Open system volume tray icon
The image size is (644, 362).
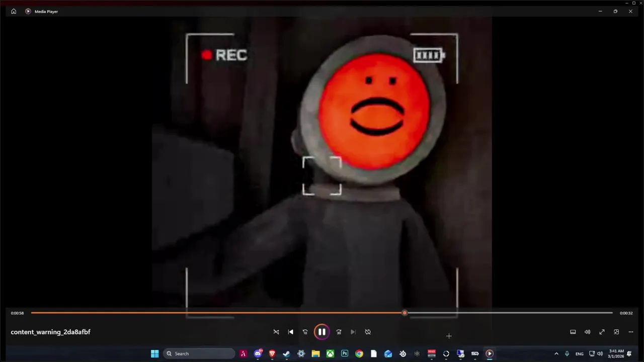pyautogui.click(x=600, y=353)
